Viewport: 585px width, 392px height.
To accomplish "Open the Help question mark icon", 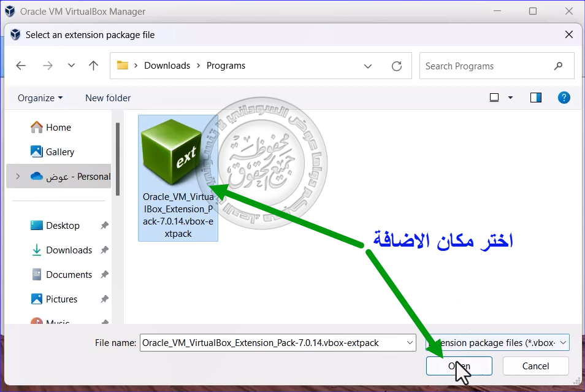I will (x=564, y=98).
